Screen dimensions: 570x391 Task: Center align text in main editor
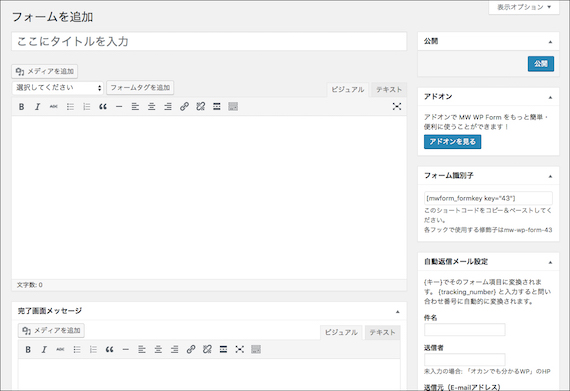[x=152, y=106]
